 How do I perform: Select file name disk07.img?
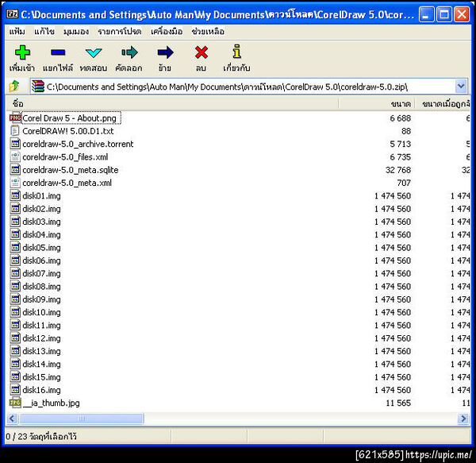pos(41,273)
